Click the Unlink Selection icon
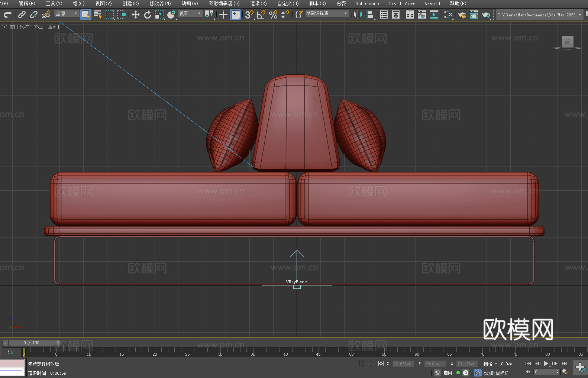The image size is (588, 378). pyautogui.click(x=34, y=15)
